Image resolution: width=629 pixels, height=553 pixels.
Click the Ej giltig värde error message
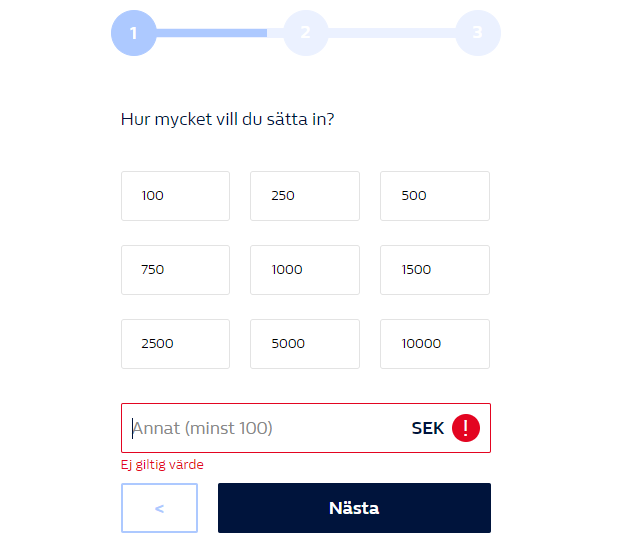pyautogui.click(x=162, y=465)
